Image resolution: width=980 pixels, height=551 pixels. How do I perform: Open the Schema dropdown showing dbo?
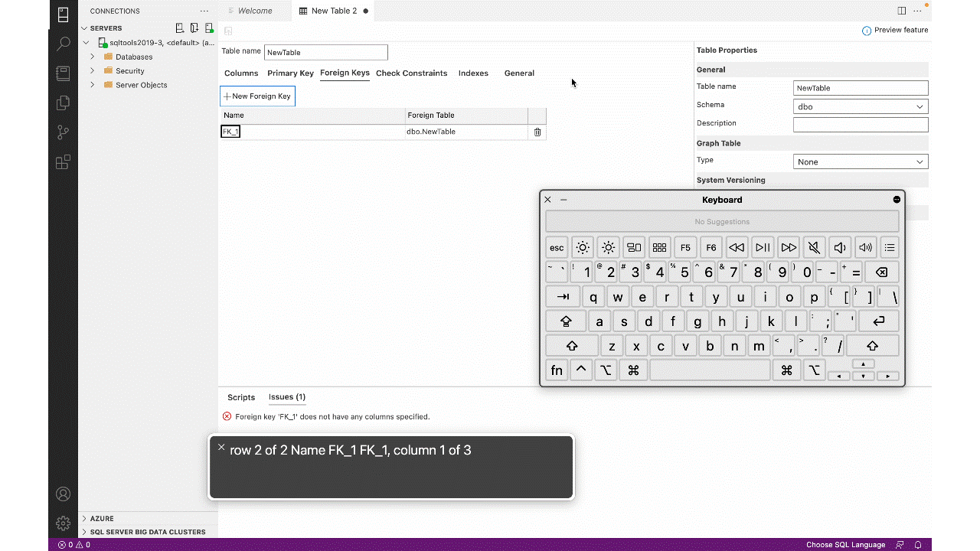point(860,106)
